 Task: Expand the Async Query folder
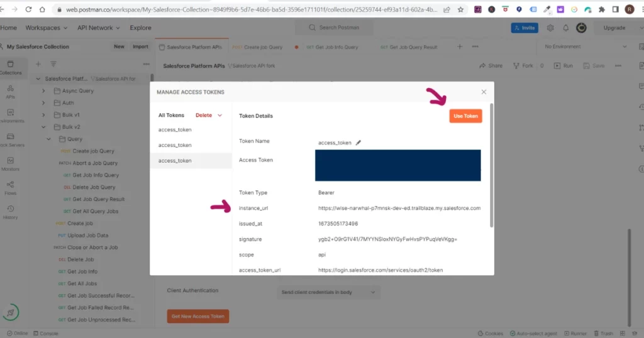[x=43, y=90]
